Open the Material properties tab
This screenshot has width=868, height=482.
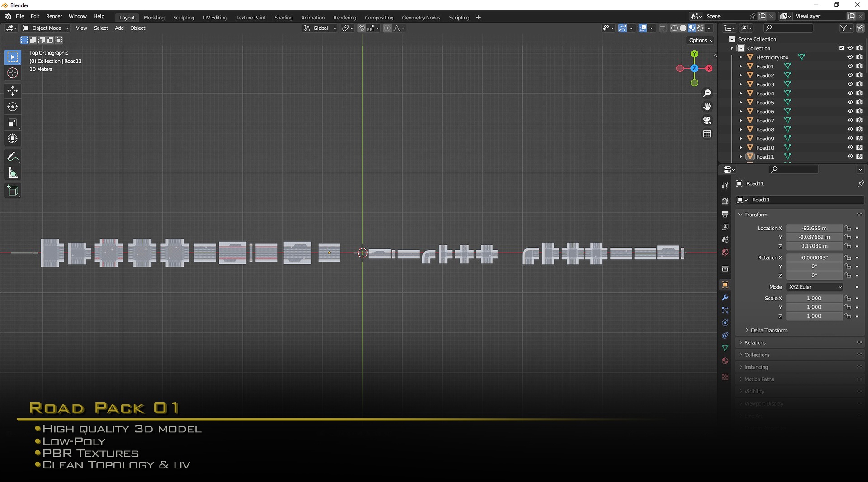tap(725, 360)
